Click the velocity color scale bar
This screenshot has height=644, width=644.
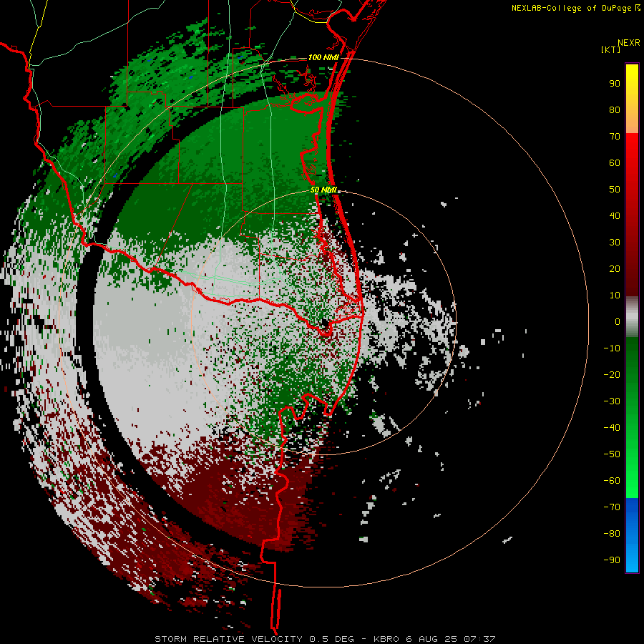point(632,318)
